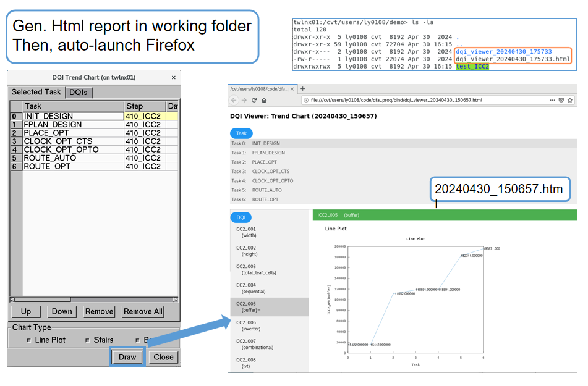Click the blue Task pill in viewer

241,133
